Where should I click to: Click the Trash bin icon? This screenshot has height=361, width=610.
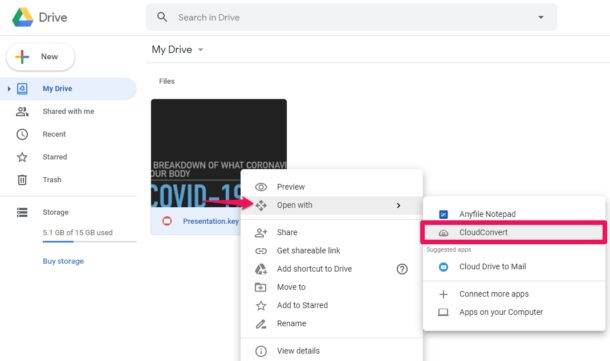click(x=22, y=180)
